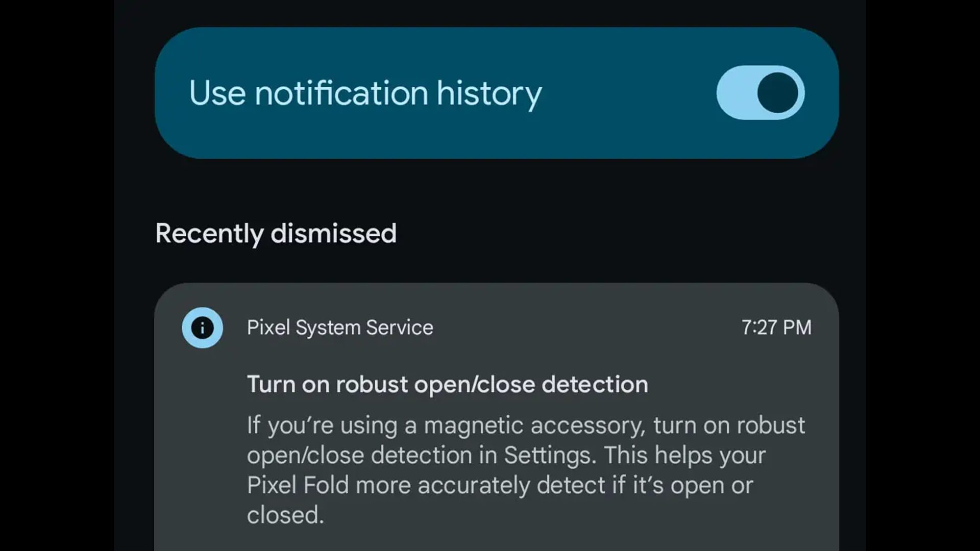Screen dimensions: 980x551
Task: Click the 7:27 PM notification timestamp
Action: tap(776, 328)
